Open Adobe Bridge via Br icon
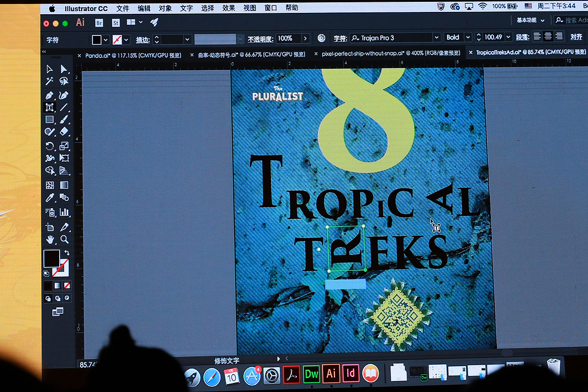588x392 pixels. click(x=99, y=23)
